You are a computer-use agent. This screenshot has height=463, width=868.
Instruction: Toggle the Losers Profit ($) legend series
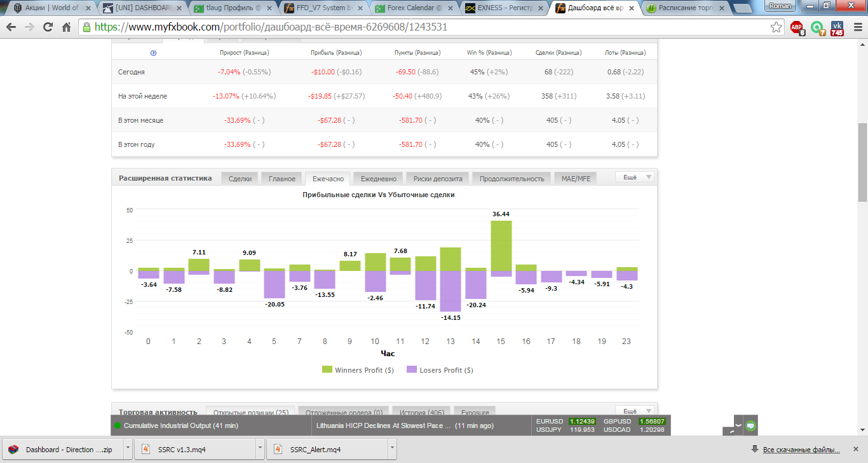coord(440,370)
